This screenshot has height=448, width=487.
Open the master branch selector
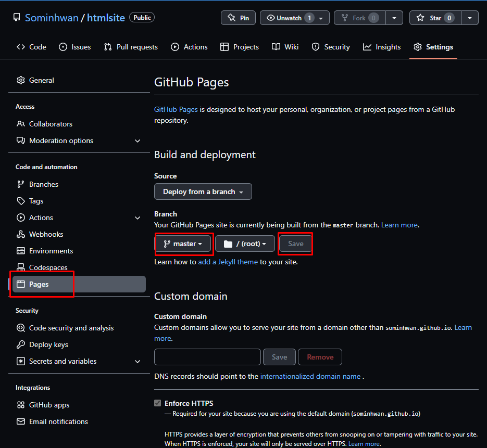[183, 244]
